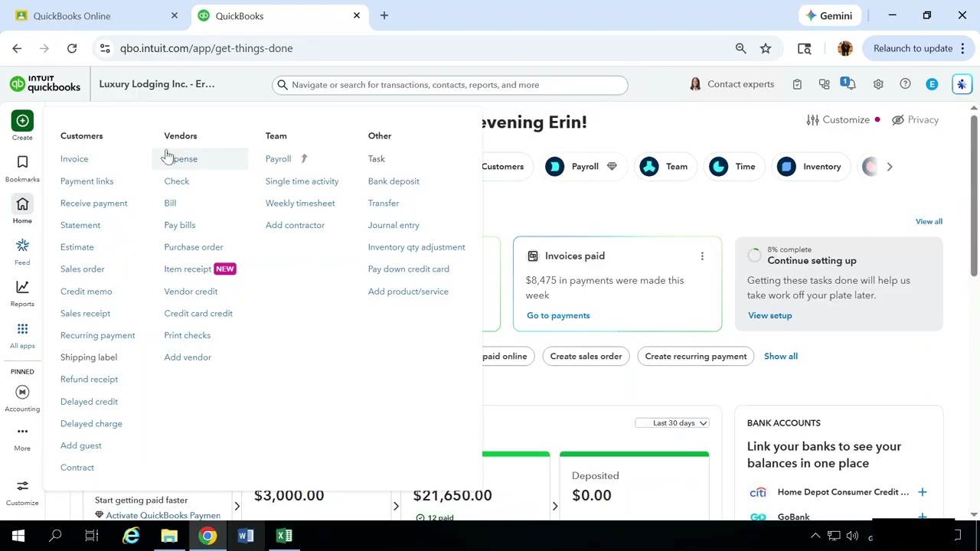Choose Receive payment from Create menu

pyautogui.click(x=94, y=204)
